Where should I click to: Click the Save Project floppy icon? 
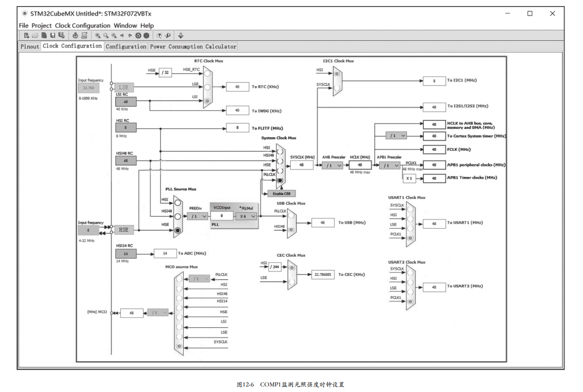tap(53, 36)
